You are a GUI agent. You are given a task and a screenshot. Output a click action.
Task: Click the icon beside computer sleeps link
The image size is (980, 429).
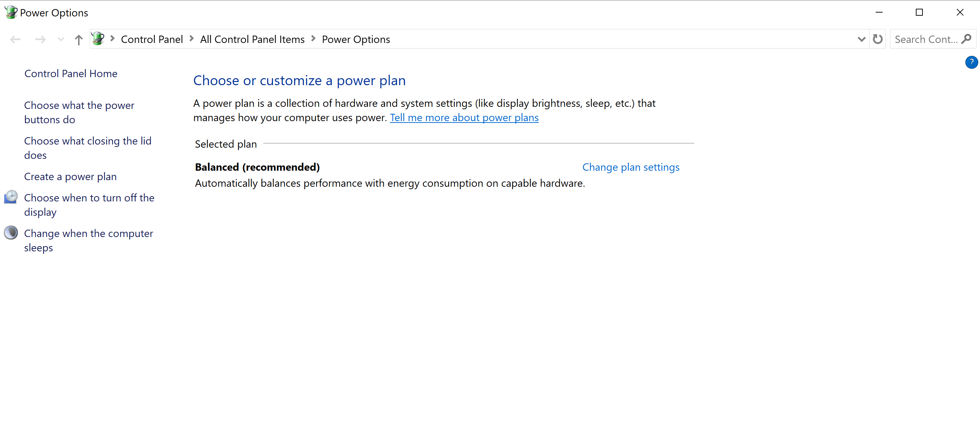11,232
